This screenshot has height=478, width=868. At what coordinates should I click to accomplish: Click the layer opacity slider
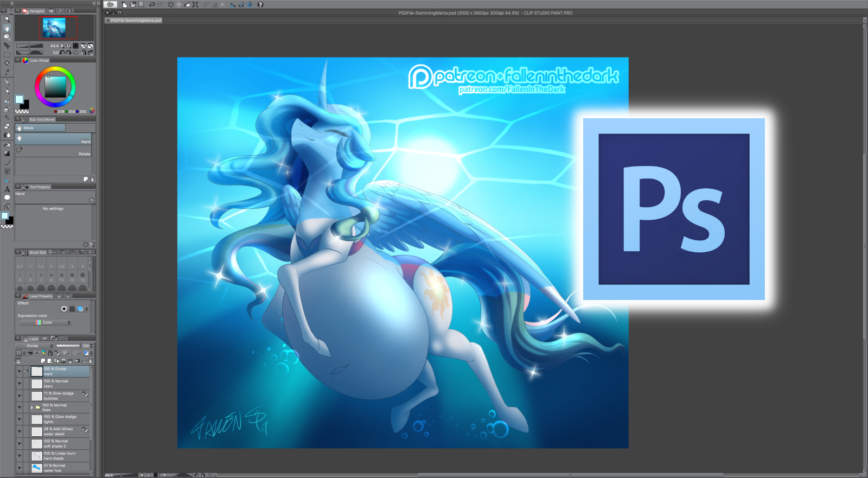(x=68, y=346)
